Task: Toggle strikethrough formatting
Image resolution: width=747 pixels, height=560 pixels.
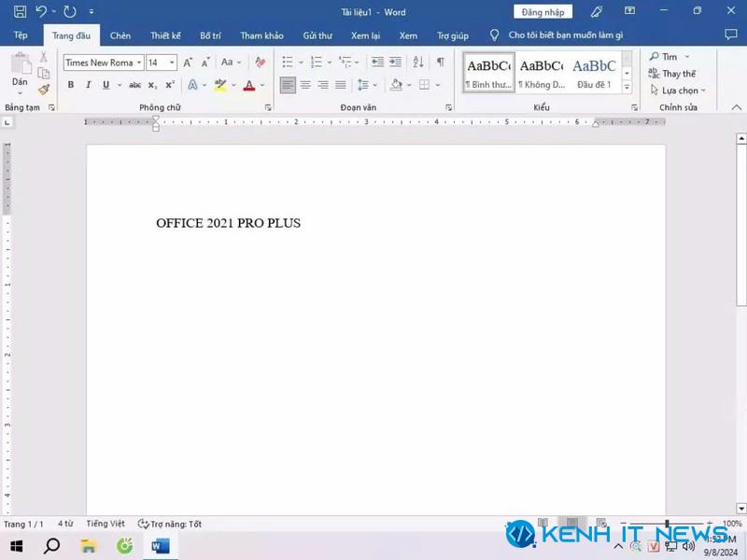Action: click(x=134, y=85)
